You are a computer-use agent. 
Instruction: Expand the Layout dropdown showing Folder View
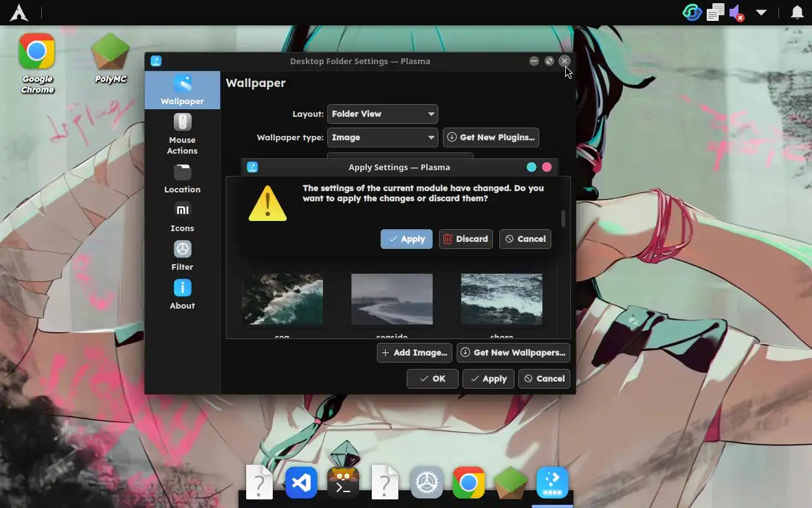[383, 114]
